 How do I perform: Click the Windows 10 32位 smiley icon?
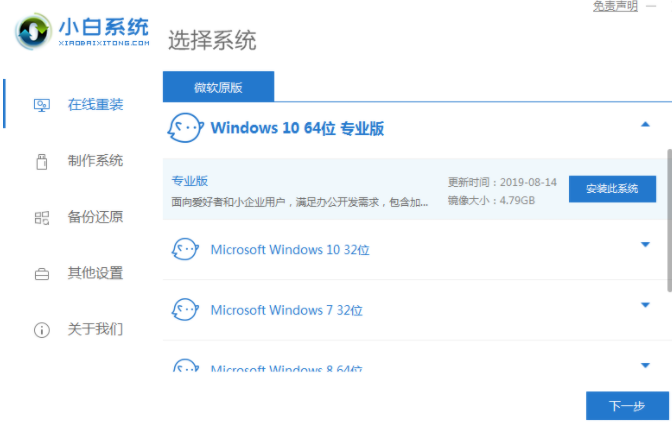click(185, 249)
